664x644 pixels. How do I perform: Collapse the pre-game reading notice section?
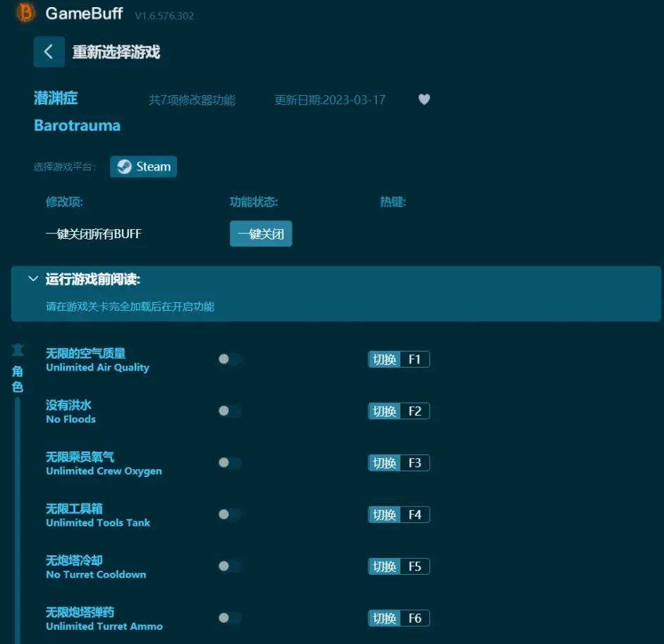32,279
